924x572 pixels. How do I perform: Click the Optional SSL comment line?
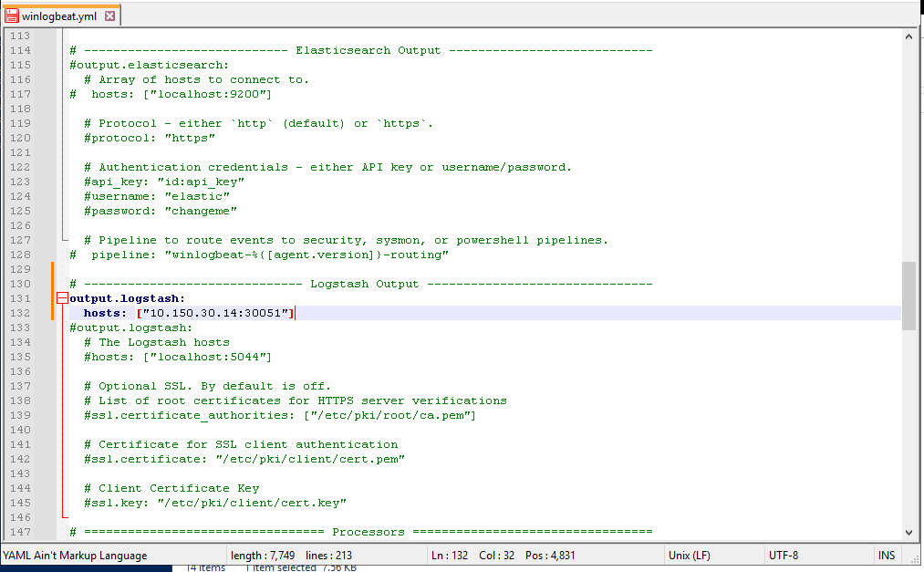(207, 387)
